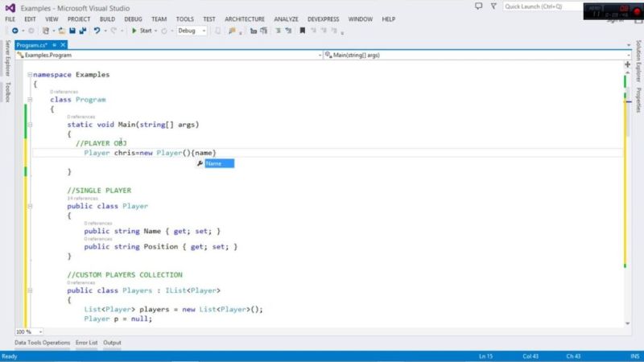Click the Navigate Backward toolbar icon
This screenshot has height=362, width=644.
tap(14, 31)
